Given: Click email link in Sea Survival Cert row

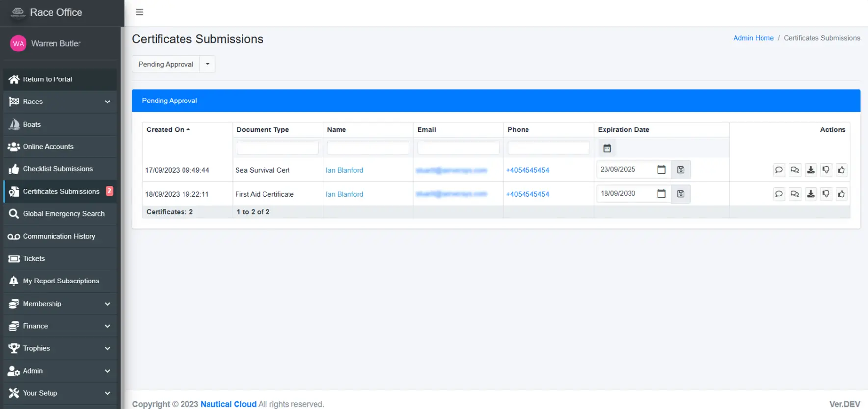Looking at the screenshot, I should click(451, 170).
